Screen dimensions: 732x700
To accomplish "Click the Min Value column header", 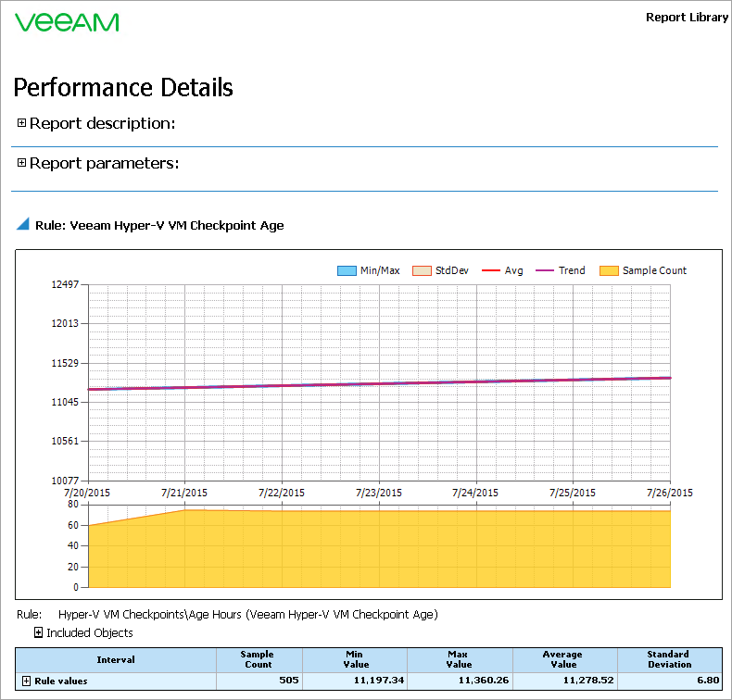I will (x=355, y=659).
